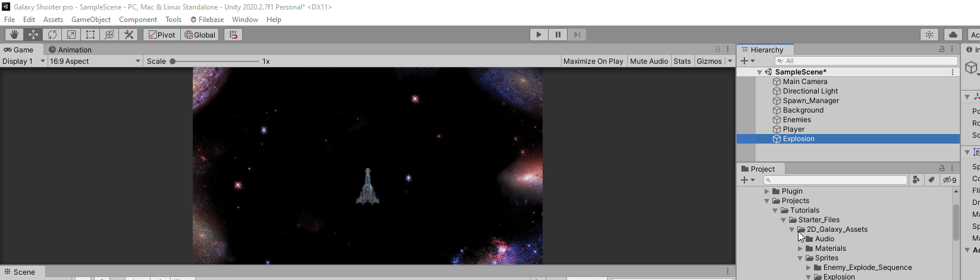The image size is (980, 280).
Task: Click the cube icon beside Player
Action: (777, 129)
